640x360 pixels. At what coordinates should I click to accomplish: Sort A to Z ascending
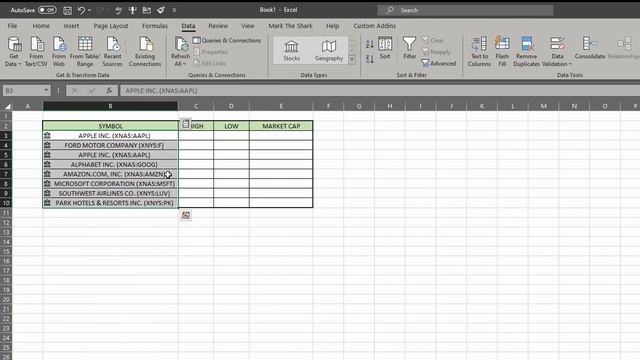click(x=369, y=44)
